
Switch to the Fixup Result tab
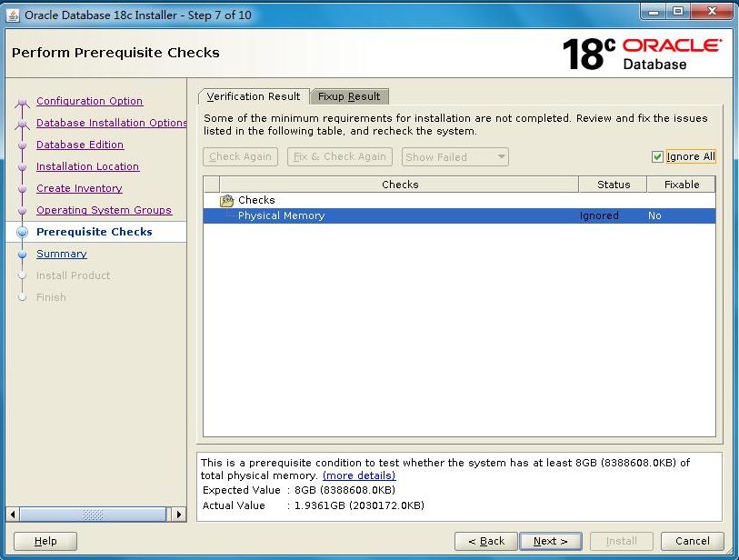(349, 96)
